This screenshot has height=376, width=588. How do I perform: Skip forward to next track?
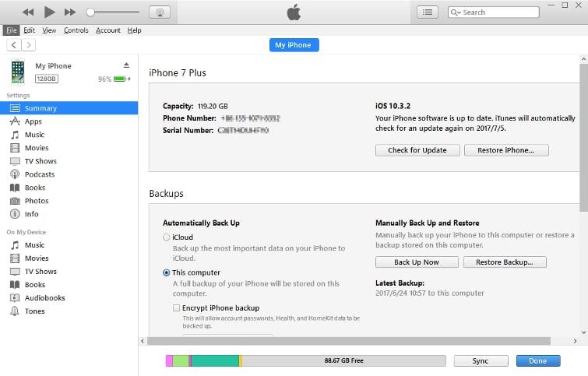[x=70, y=12]
